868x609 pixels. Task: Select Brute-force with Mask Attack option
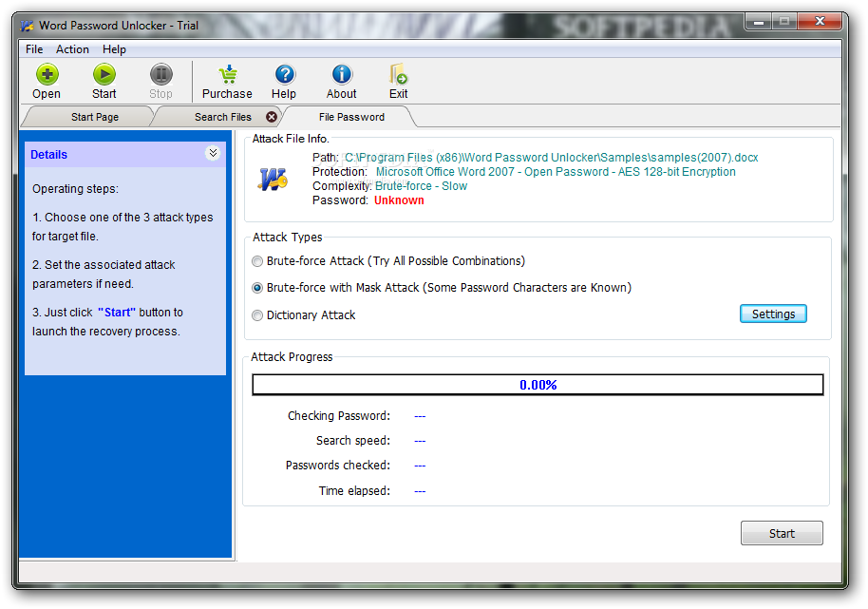point(257,288)
